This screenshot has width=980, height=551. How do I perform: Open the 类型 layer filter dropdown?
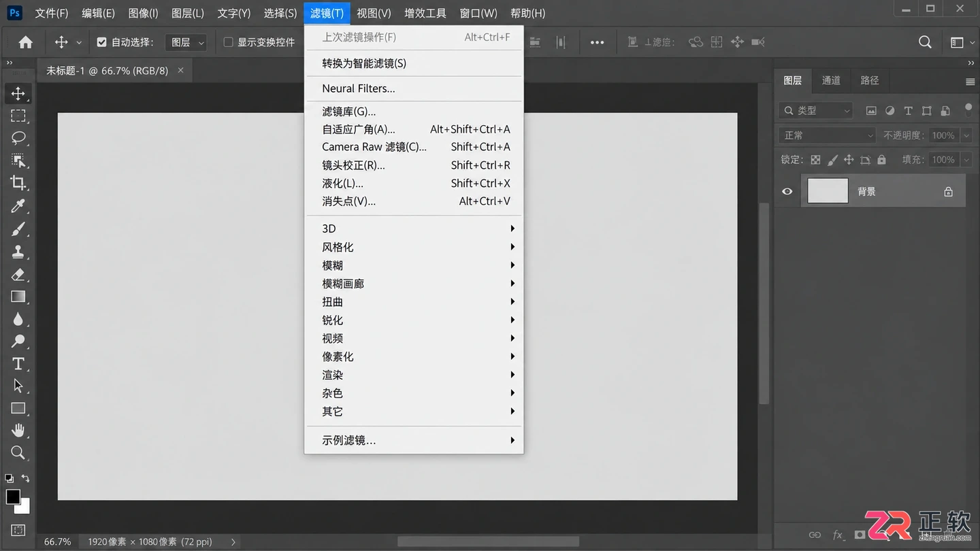(x=815, y=110)
